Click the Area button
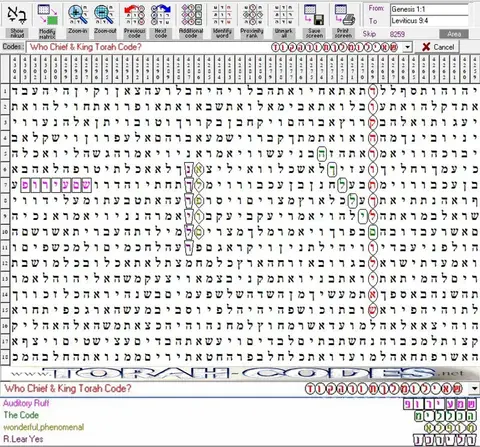 454,34
